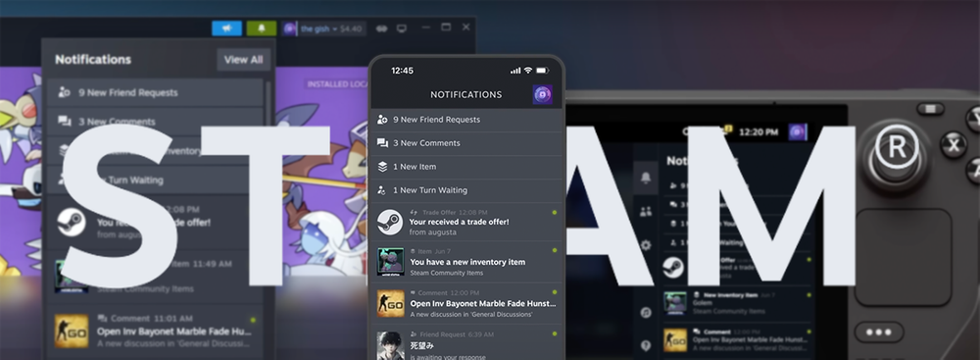
Task: Click stacked layers item icon on phone
Action: (x=382, y=167)
